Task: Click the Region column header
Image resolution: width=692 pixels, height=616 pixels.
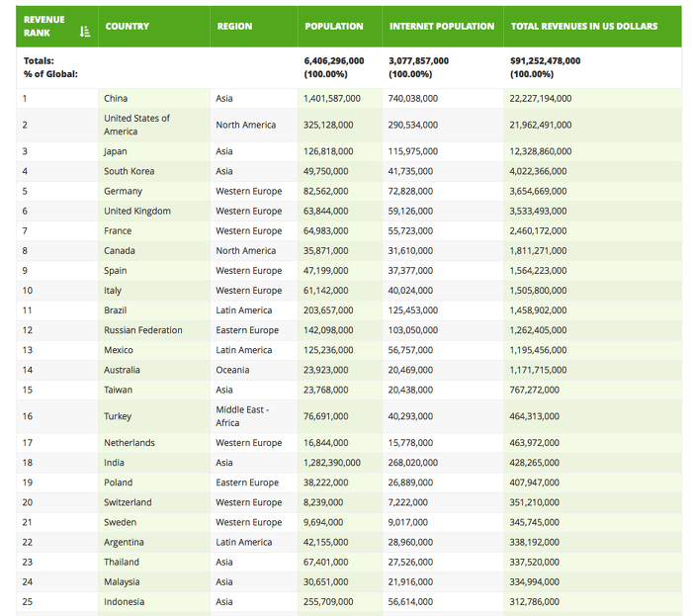Action: pos(234,26)
